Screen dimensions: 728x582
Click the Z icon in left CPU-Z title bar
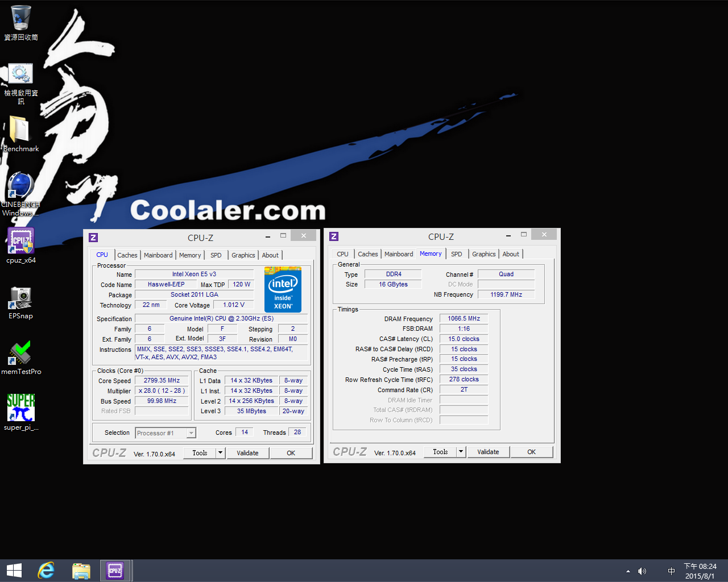coord(93,238)
